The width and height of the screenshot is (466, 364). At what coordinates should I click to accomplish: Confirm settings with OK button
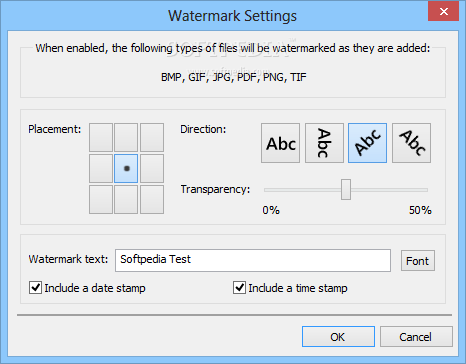tap(338, 337)
